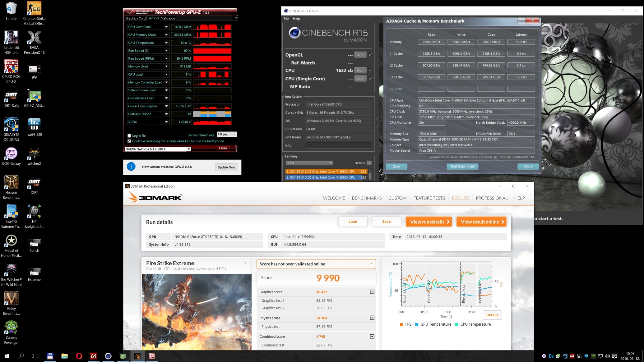
Task: Click the chart Details button in 3DMark
Action: point(492,315)
